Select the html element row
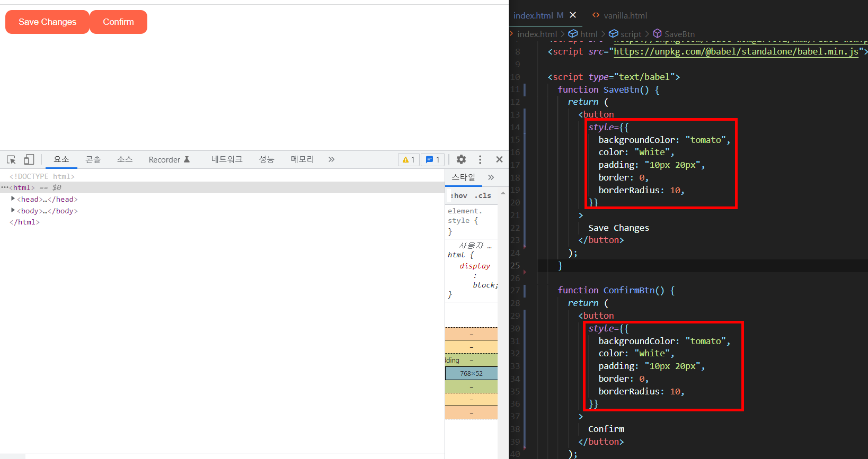The image size is (868, 459). [x=222, y=187]
